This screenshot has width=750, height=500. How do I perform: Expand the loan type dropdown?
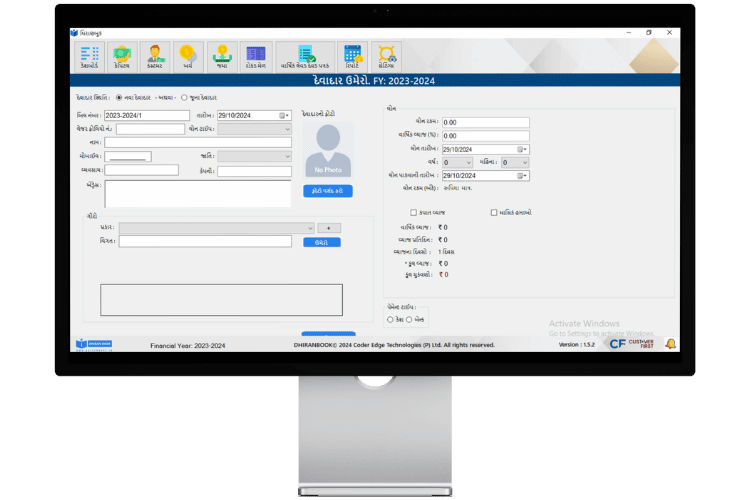tap(287, 129)
